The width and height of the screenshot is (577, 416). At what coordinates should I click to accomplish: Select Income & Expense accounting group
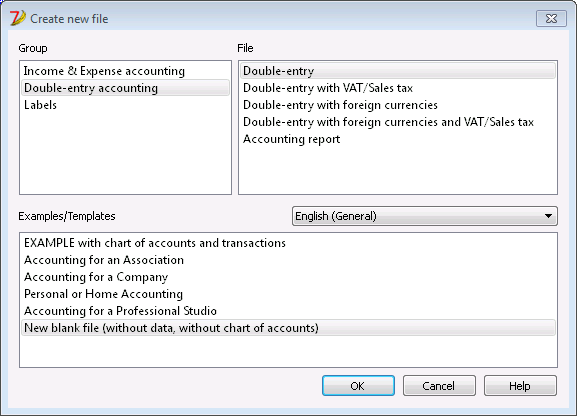[125, 71]
